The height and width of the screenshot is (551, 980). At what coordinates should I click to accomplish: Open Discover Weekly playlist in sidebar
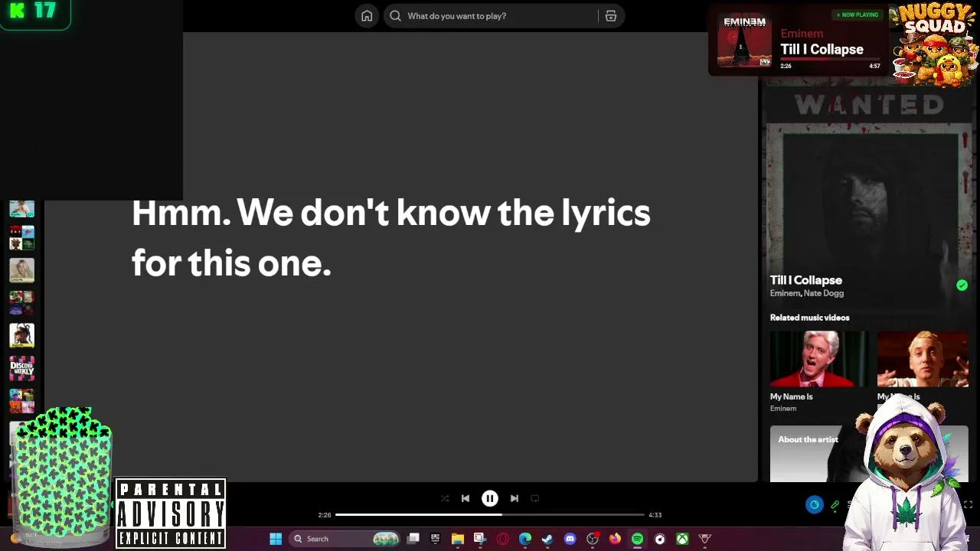[x=22, y=369]
